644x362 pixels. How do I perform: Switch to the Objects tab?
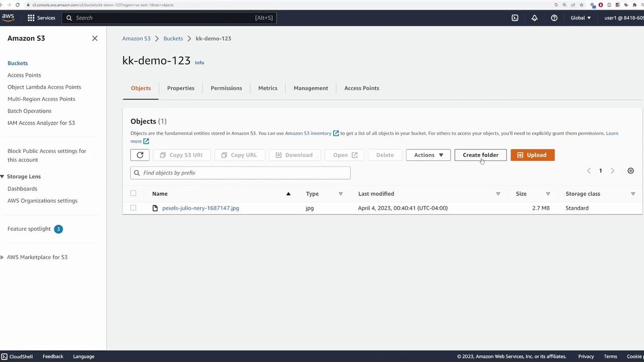[141, 88]
